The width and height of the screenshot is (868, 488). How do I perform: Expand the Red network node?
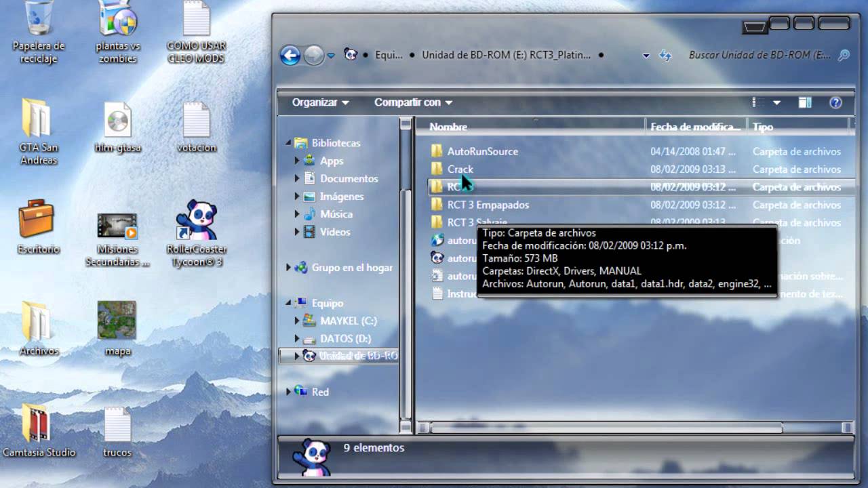coord(288,392)
